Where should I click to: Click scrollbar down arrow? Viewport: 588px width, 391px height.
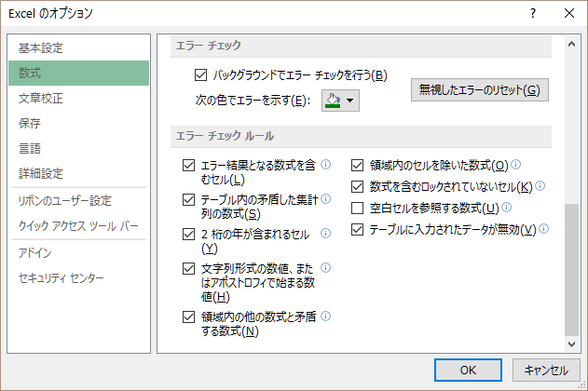(571, 344)
